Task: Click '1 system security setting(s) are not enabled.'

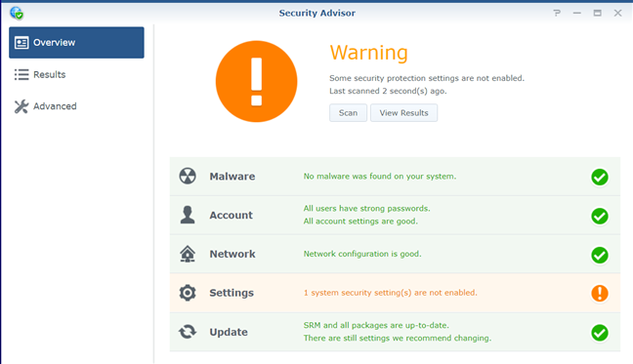Action: (x=391, y=293)
